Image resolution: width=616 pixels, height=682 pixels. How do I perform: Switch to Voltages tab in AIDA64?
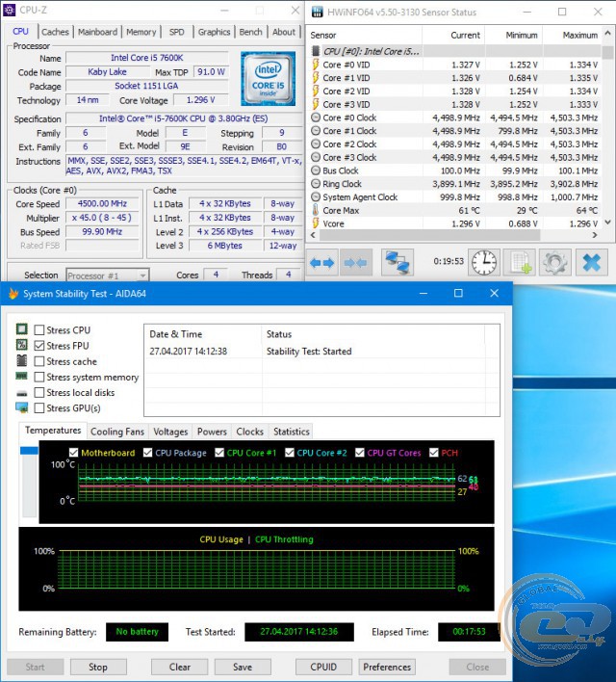tap(170, 432)
